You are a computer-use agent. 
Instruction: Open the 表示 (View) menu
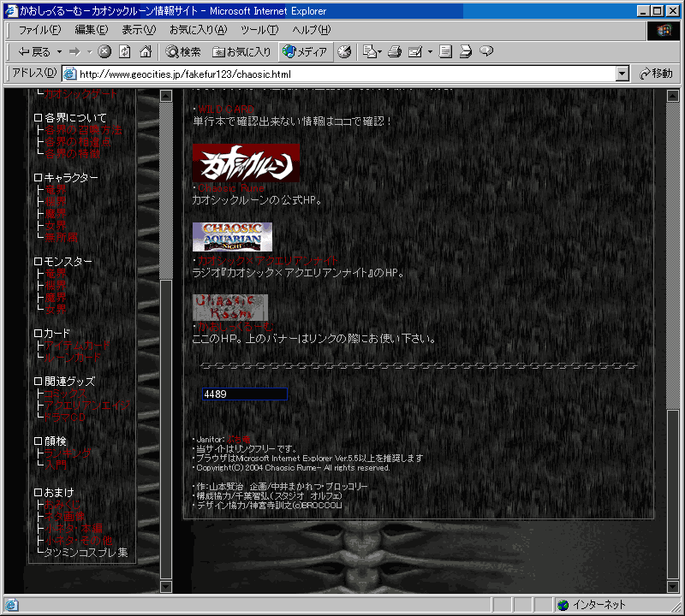(139, 30)
